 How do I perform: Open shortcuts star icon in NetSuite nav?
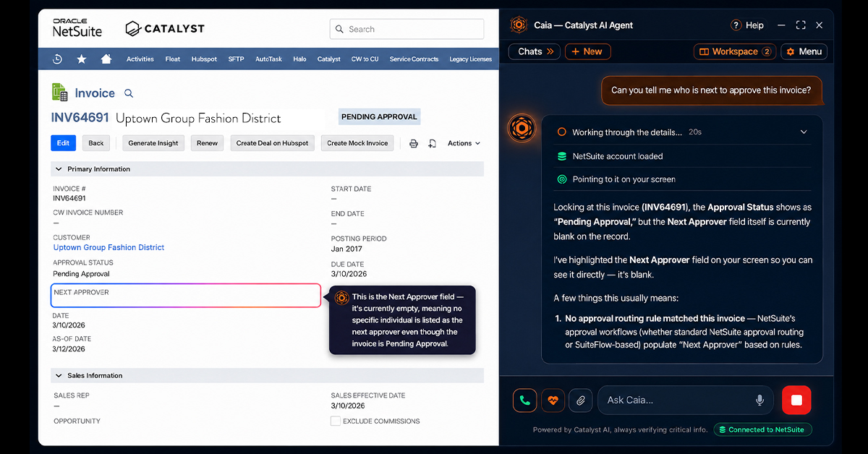pos(82,59)
